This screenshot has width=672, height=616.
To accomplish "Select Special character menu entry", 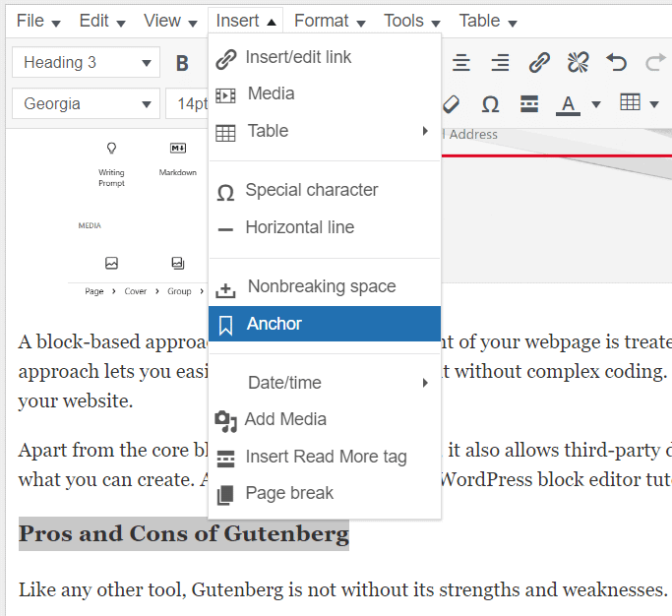I will pos(325,190).
